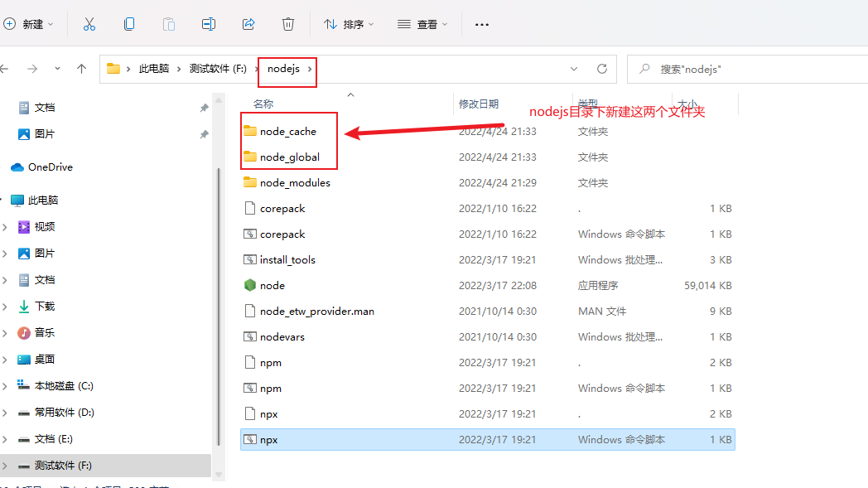
Task: Sort by 修改日期 column header
Action: point(479,104)
